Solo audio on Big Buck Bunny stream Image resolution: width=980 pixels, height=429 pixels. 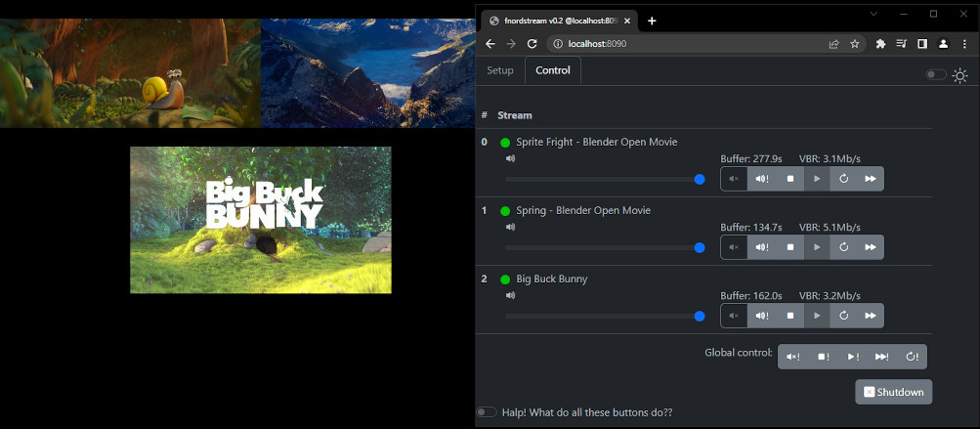762,316
